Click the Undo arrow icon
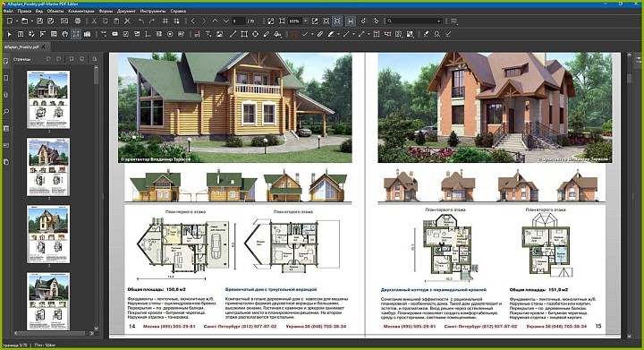Viewport: 644px width, 350px height. click(141, 21)
